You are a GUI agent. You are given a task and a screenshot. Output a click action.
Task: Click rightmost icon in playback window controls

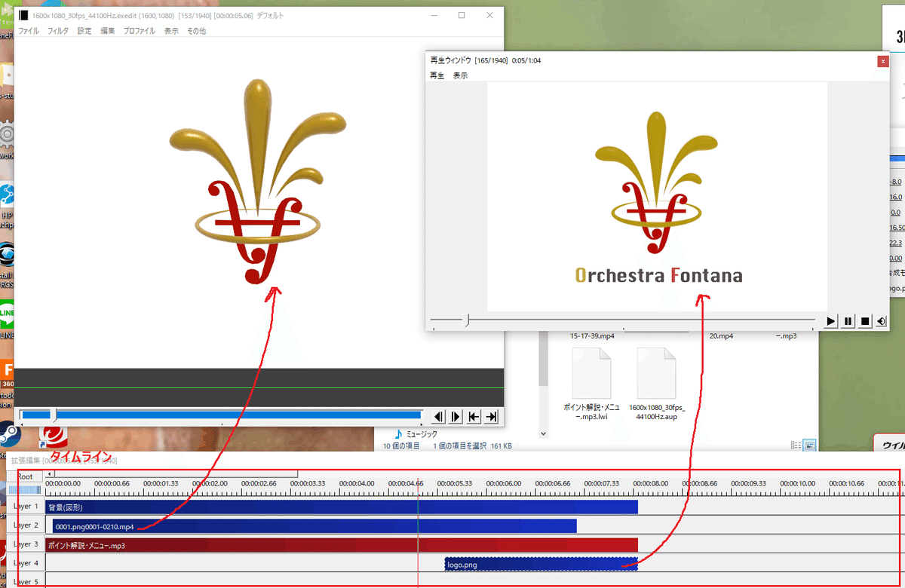point(881,321)
